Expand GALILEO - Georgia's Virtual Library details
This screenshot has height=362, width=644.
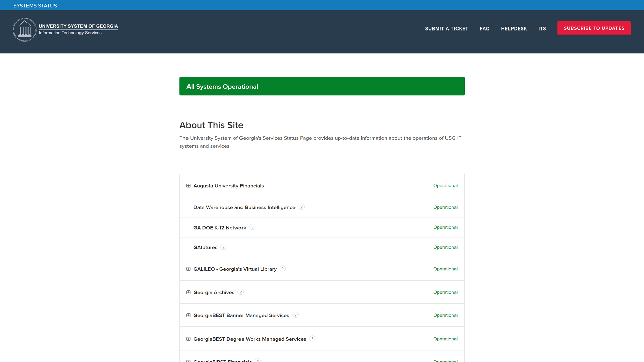click(188, 269)
